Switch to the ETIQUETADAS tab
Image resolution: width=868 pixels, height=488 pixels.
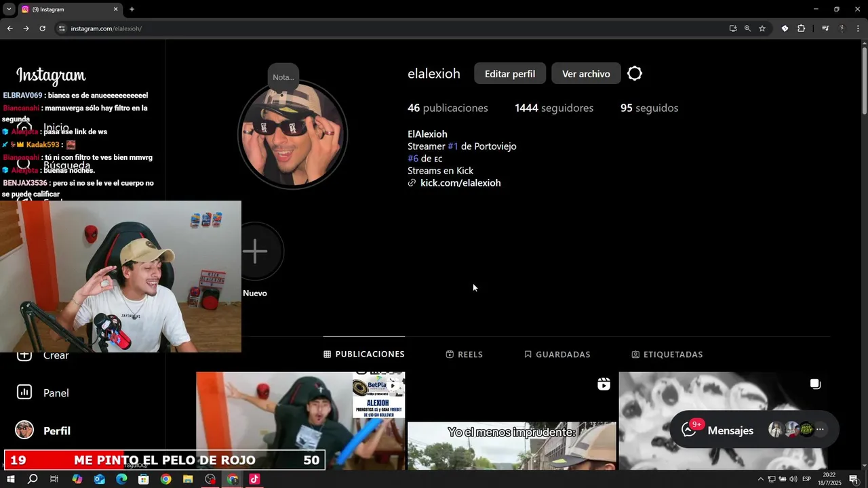click(667, 354)
